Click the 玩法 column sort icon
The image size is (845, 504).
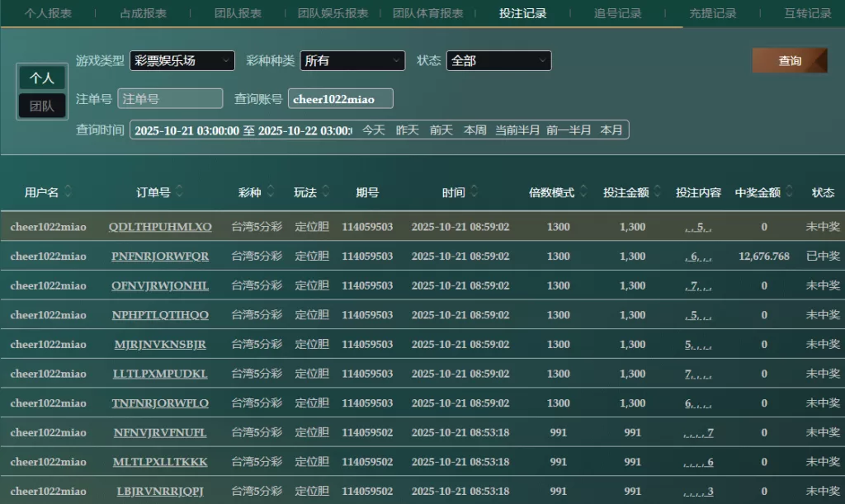point(326,192)
